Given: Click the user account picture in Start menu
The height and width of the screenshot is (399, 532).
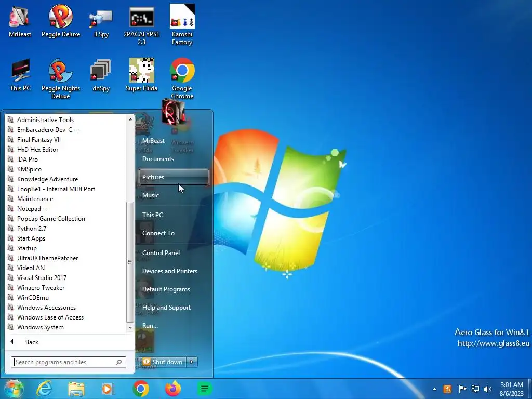Looking at the screenshot, I should pos(174,112).
